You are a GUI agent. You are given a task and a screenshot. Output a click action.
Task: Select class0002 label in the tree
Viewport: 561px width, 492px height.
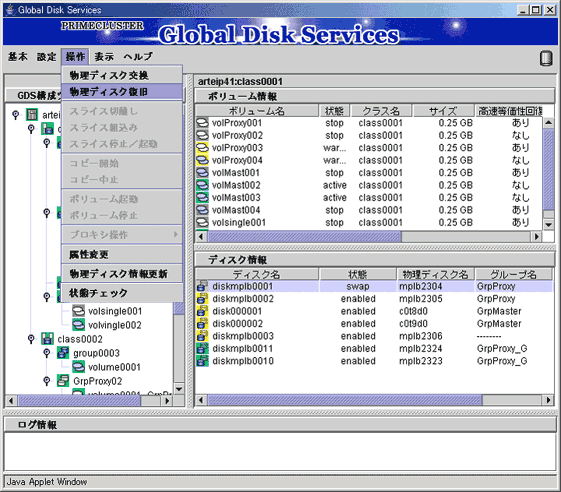tap(80, 339)
